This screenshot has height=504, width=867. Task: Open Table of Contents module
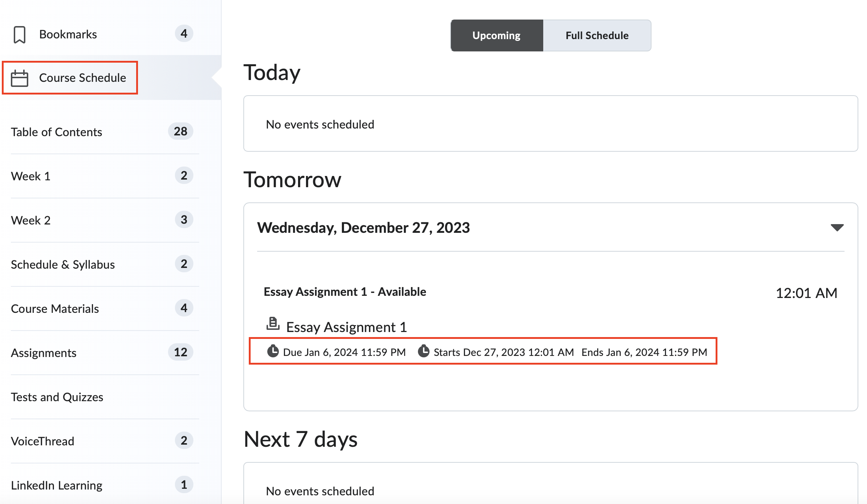[56, 132]
